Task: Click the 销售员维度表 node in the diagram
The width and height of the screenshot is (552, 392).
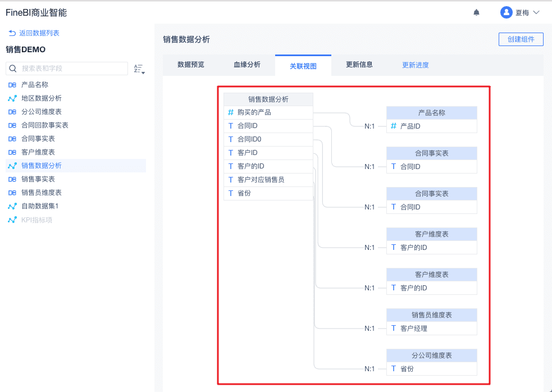Action: pyautogui.click(x=431, y=315)
